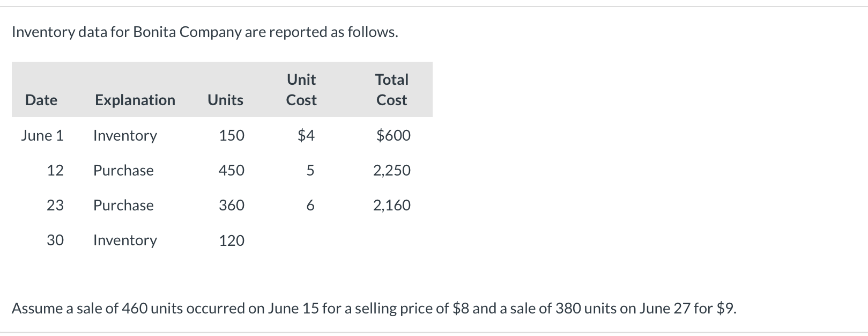The height and width of the screenshot is (336, 868).
Task: Click the Bonita Company inventory heading text
Action: point(205,32)
